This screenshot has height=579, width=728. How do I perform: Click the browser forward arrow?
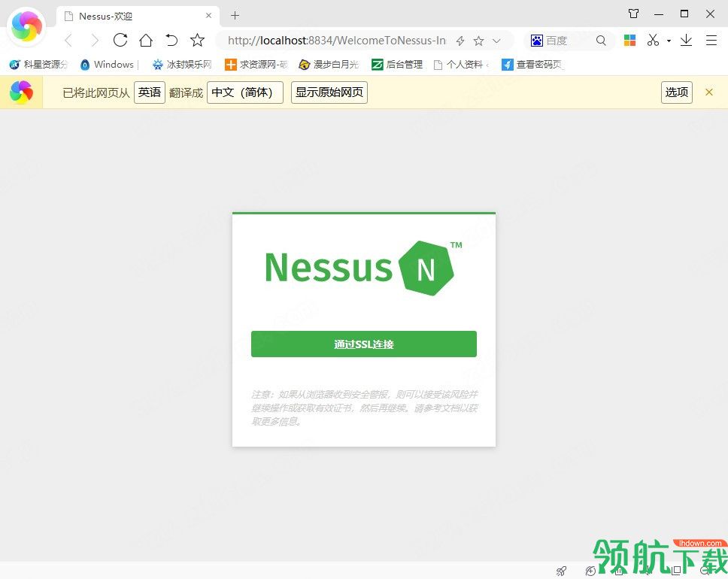pos(95,41)
